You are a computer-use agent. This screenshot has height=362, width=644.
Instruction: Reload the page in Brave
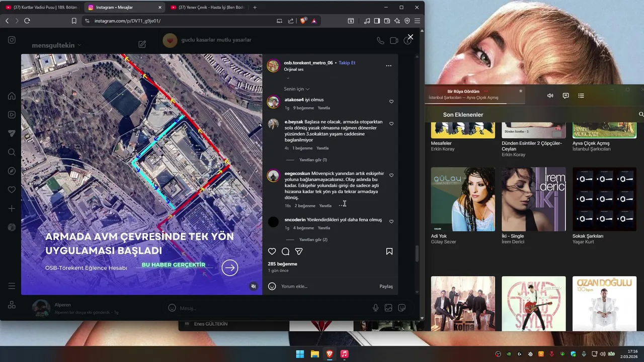click(27, 21)
